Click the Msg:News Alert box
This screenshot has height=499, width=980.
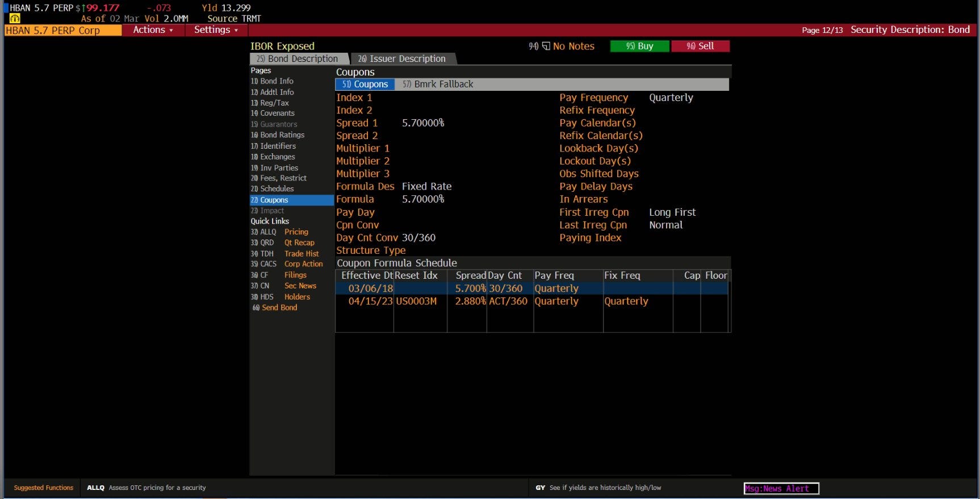coord(781,488)
